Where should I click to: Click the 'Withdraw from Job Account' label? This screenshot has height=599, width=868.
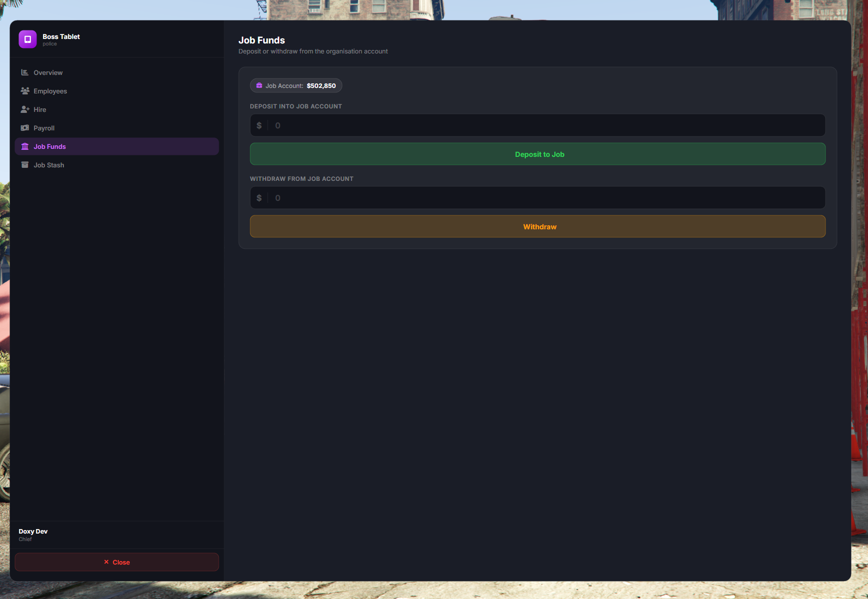coord(302,179)
